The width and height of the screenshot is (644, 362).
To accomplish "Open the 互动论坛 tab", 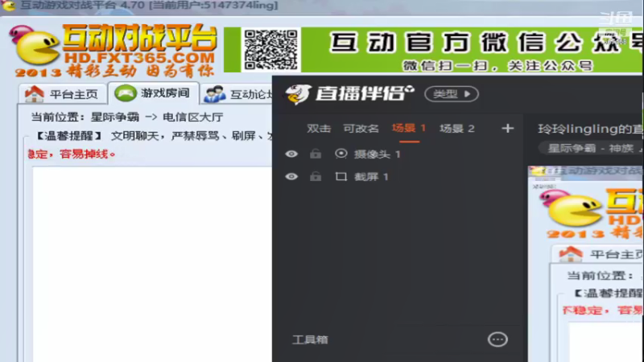I will pyautogui.click(x=237, y=94).
